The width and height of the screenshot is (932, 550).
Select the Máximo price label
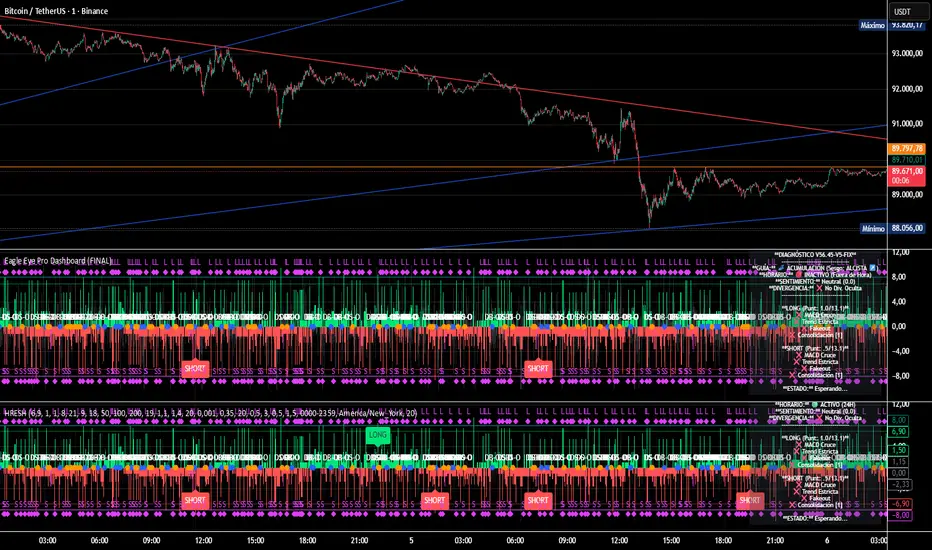(x=873, y=25)
